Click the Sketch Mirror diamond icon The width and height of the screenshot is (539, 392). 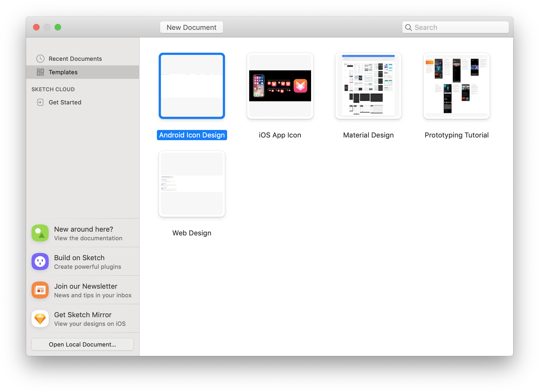tap(40, 319)
